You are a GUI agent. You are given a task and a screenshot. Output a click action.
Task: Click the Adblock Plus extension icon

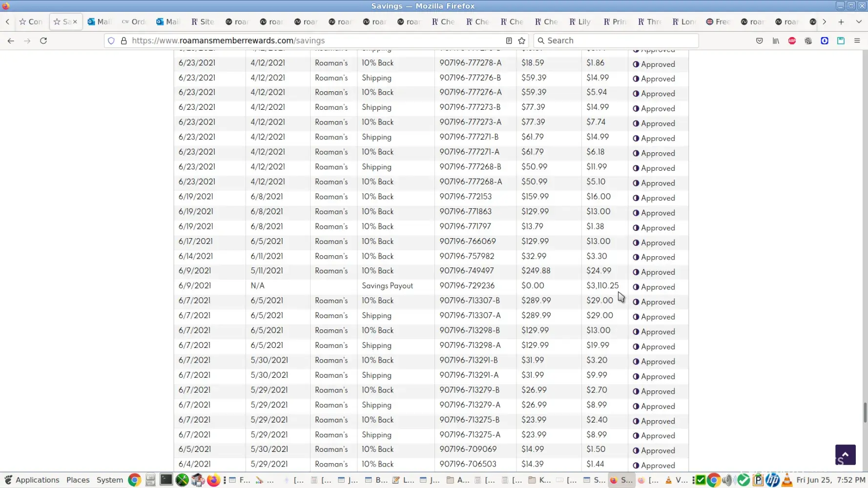(792, 41)
